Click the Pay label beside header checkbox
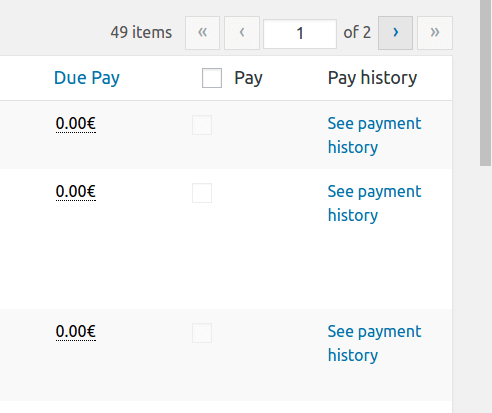 click(x=248, y=78)
